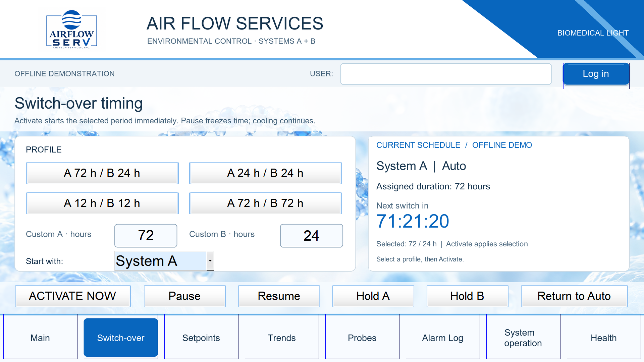Image resolution: width=644 pixels, height=362 pixels.
Task: Click ACTIVATE NOW button
Action: (72, 296)
